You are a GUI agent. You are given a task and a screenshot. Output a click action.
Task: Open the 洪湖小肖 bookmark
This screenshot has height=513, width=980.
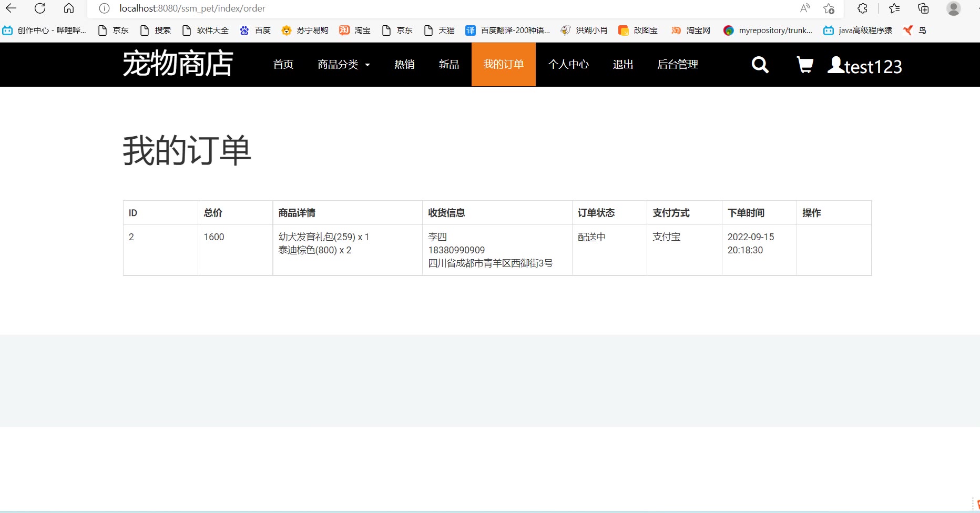pos(584,30)
